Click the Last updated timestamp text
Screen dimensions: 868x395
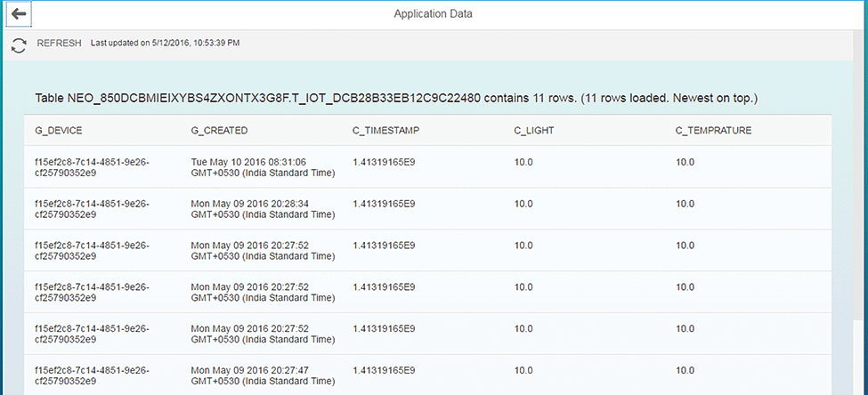tap(165, 43)
